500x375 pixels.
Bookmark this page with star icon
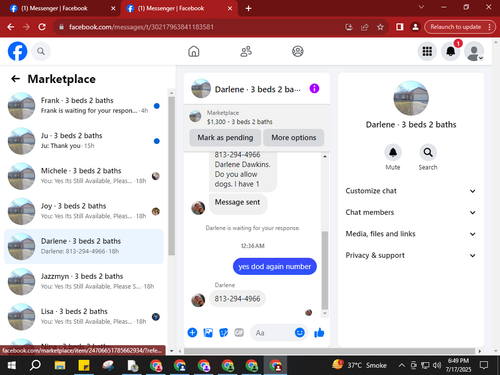pos(380,27)
